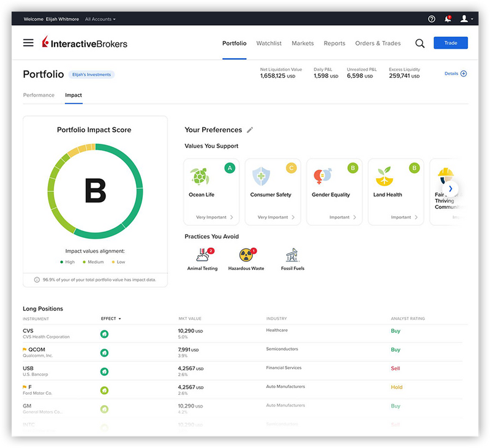Click the Hold rating for Ford
Image resolution: width=490 pixels, height=448 pixels.
(396, 387)
